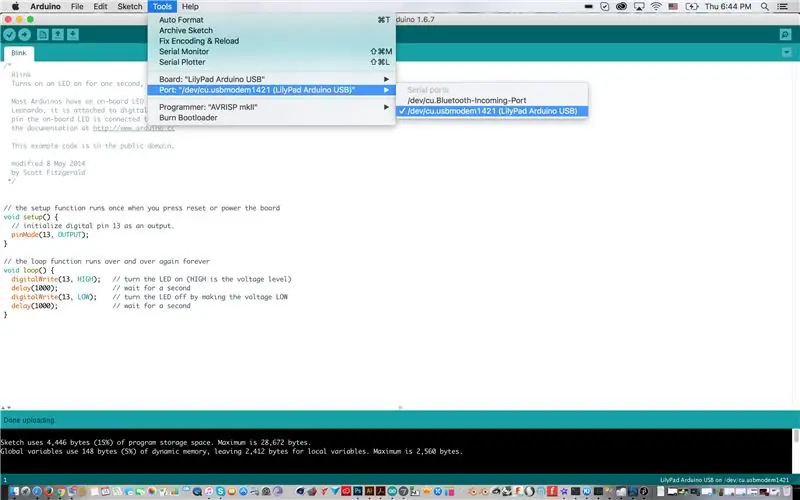Launch Safari from the Dock

click(x=37, y=491)
